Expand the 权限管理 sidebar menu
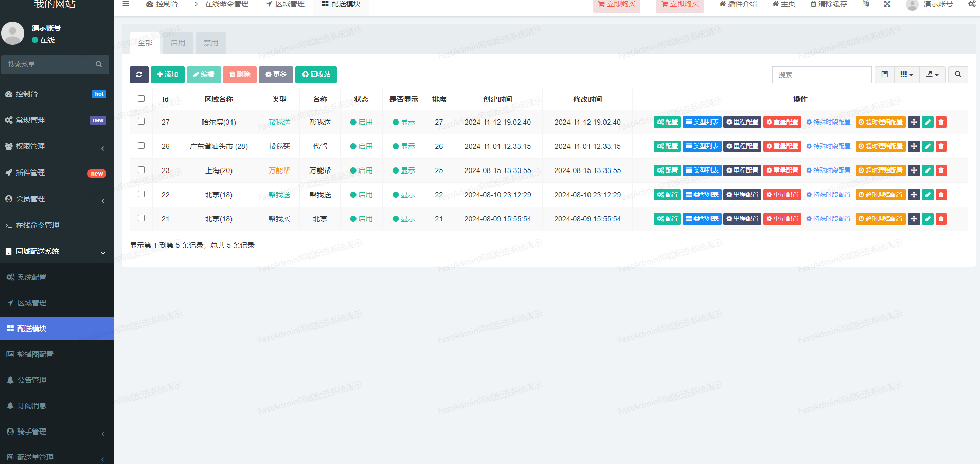Screen dimensions: 980x464 (x=57, y=146)
